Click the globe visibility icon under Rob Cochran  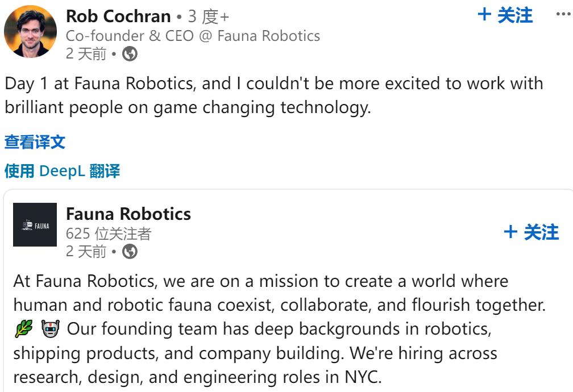(x=130, y=55)
